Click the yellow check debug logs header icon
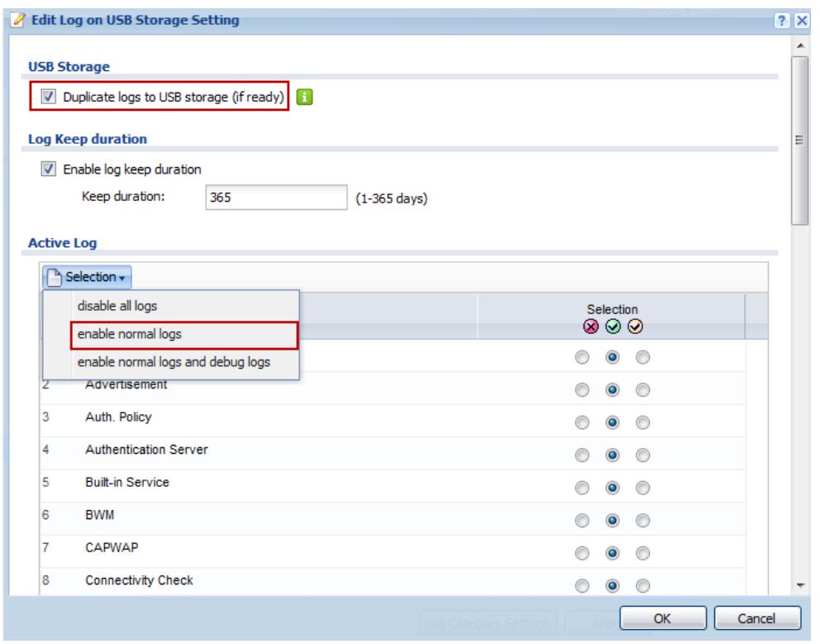This screenshot has width=820, height=644. (x=635, y=327)
